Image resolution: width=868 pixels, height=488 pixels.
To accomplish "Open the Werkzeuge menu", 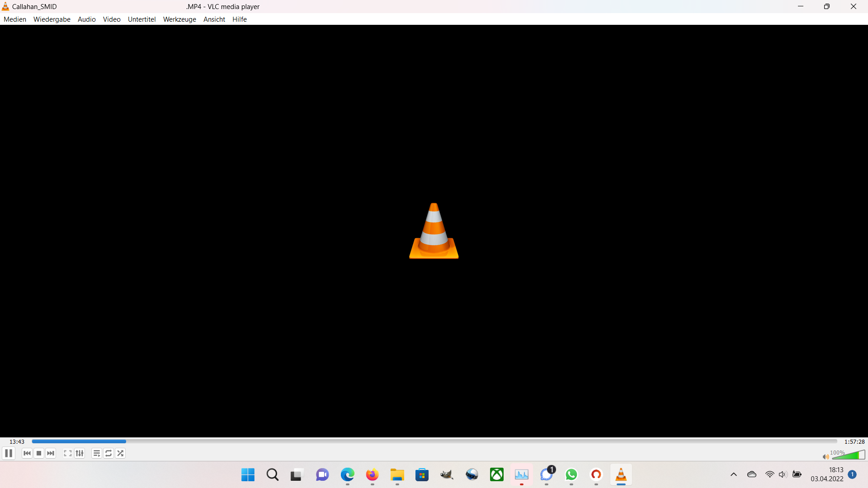I will 179,19.
